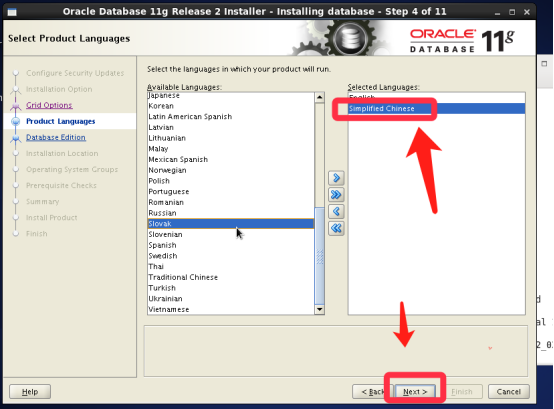Screen dimensions: 554x409
Task: Select Mexican Spanish language
Action: pos(231,159)
